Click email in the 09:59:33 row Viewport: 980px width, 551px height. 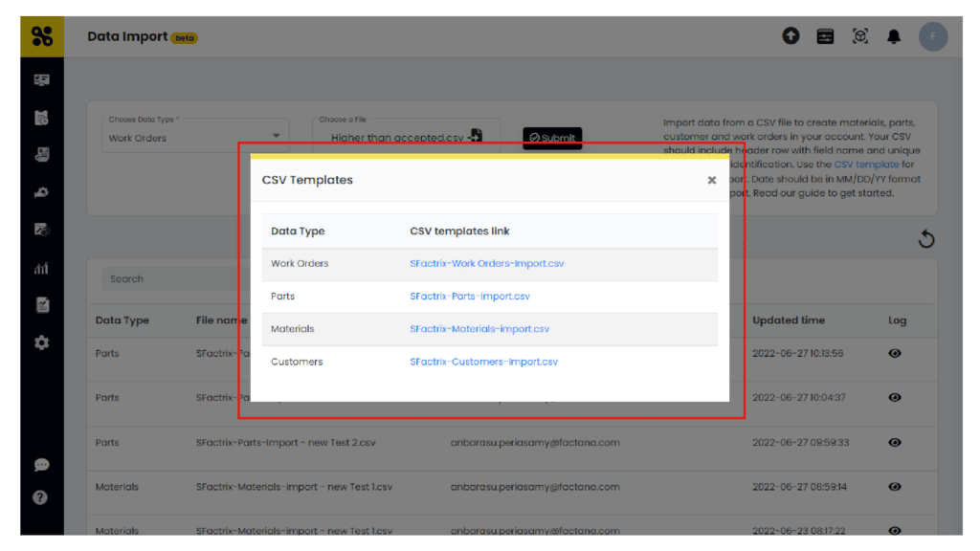click(535, 442)
